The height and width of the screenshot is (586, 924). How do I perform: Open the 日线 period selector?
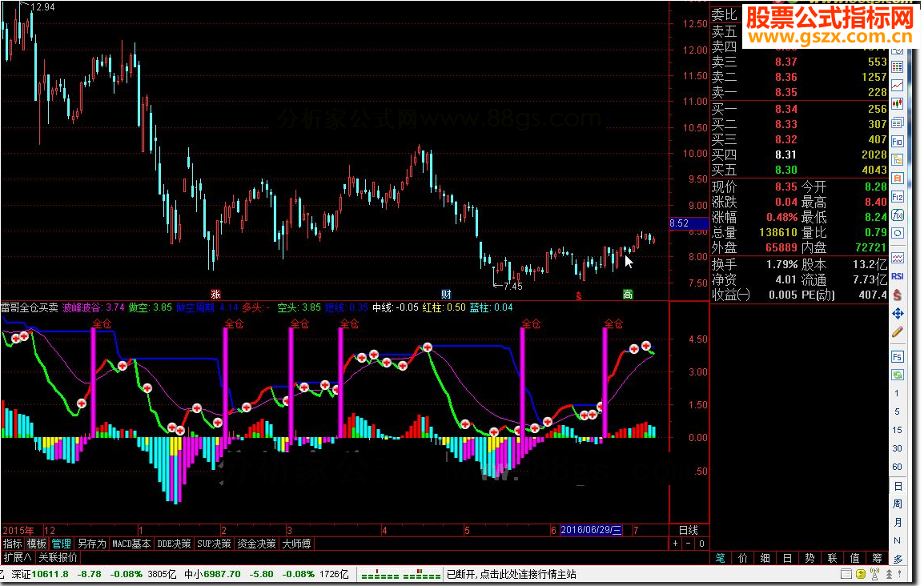tap(689, 530)
